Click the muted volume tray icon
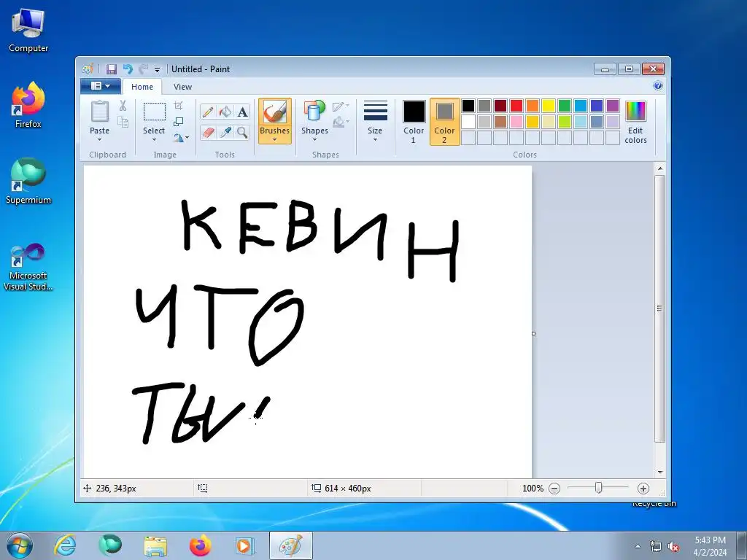 click(673, 547)
